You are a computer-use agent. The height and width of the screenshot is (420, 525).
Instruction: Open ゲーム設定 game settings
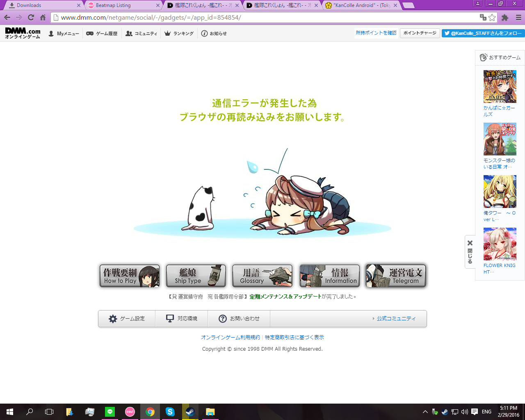[127, 319]
